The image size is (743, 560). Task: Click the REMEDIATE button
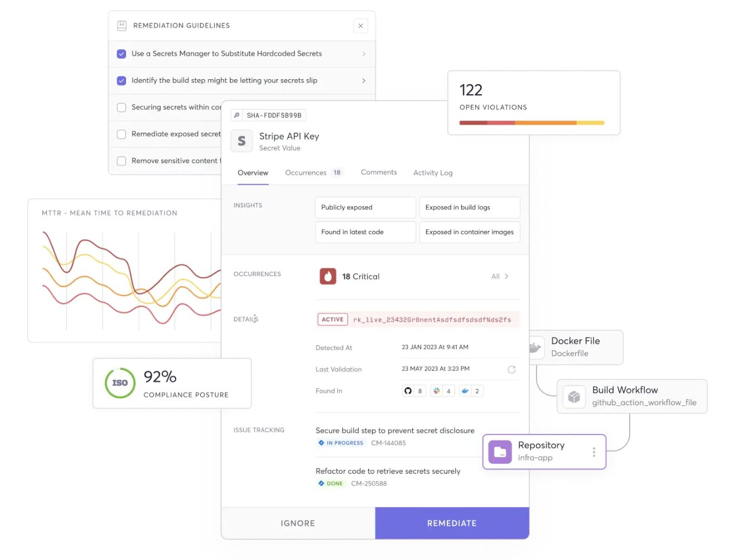pos(452,523)
